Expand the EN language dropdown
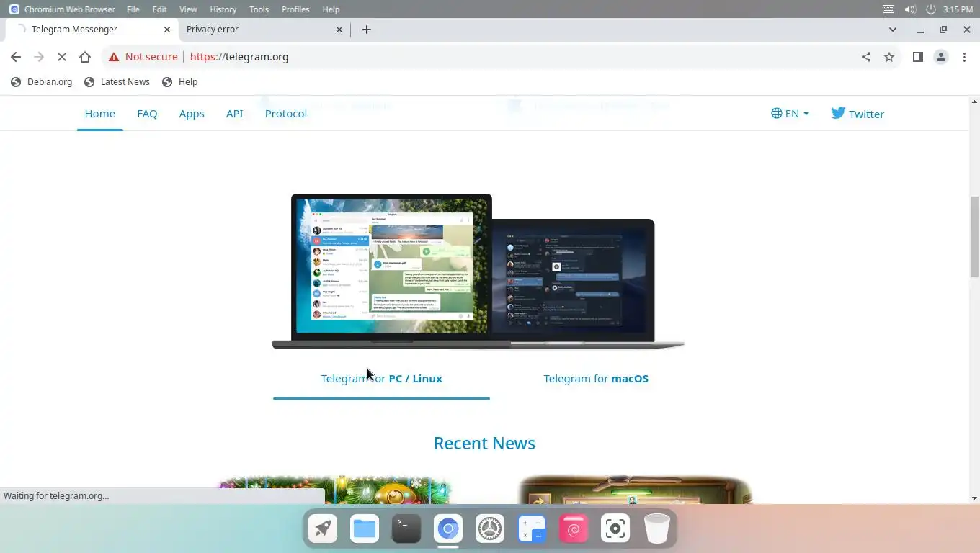Screen dimensions: 980x553 [790, 114]
